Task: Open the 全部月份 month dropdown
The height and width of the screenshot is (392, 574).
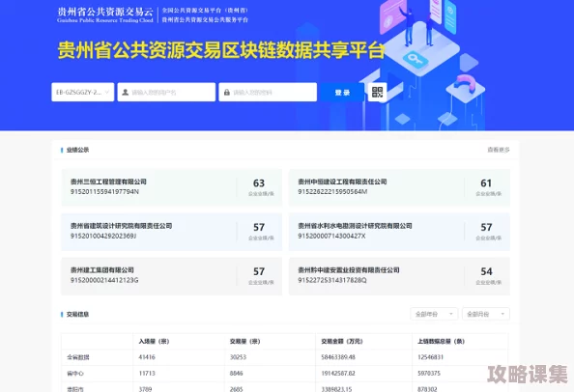Action: click(486, 314)
